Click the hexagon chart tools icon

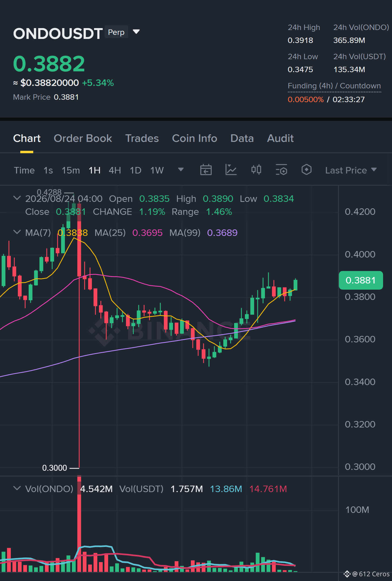[x=306, y=170]
